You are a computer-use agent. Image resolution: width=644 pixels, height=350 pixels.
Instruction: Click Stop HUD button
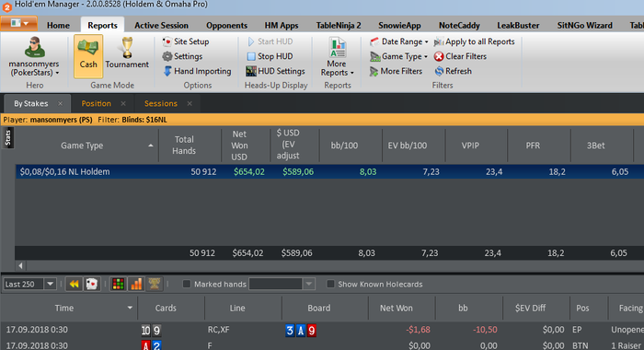(x=270, y=56)
